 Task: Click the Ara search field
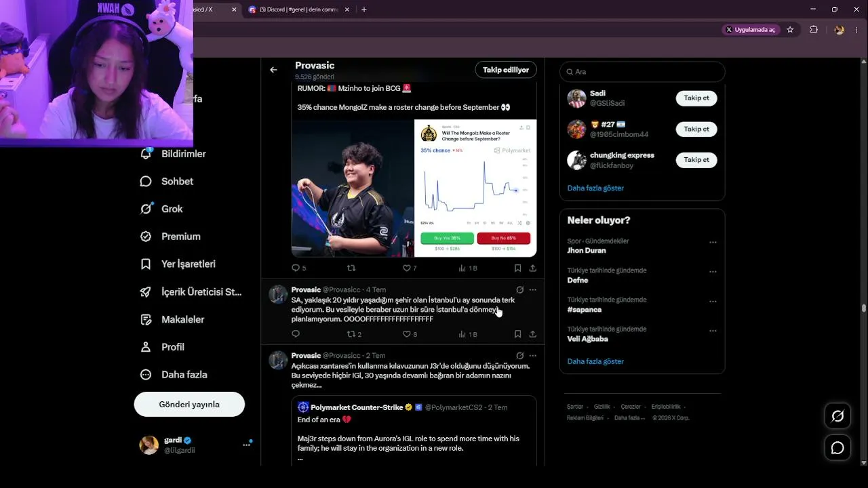(x=642, y=71)
